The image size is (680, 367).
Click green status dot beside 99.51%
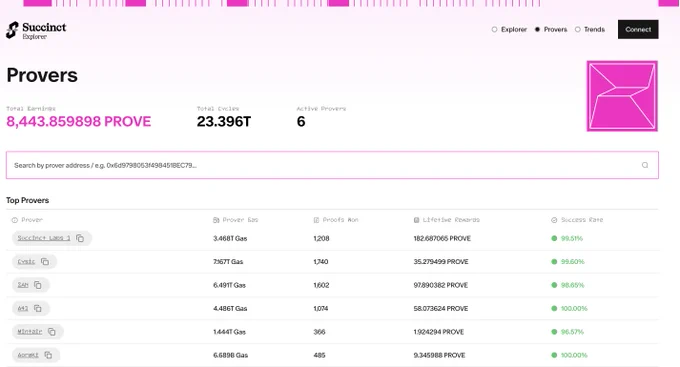554,238
